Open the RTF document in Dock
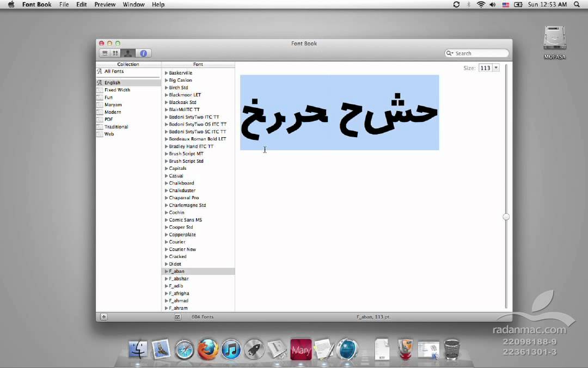The image size is (588, 368). (382, 349)
